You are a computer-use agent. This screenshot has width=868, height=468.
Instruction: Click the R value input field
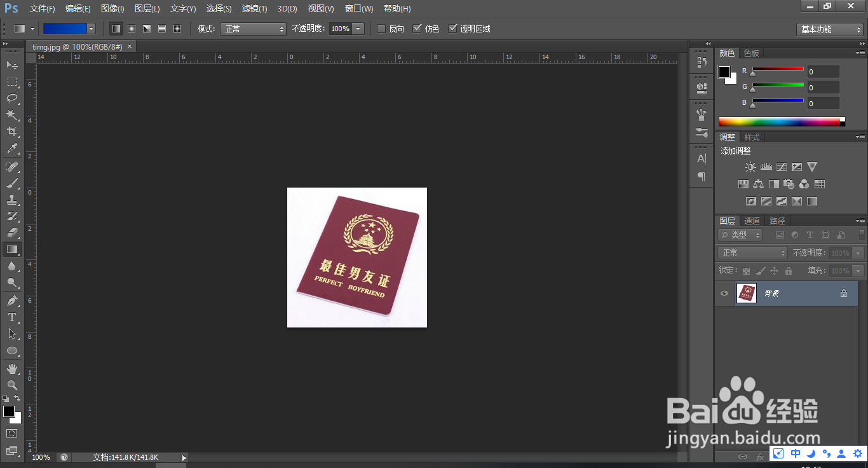click(823, 72)
